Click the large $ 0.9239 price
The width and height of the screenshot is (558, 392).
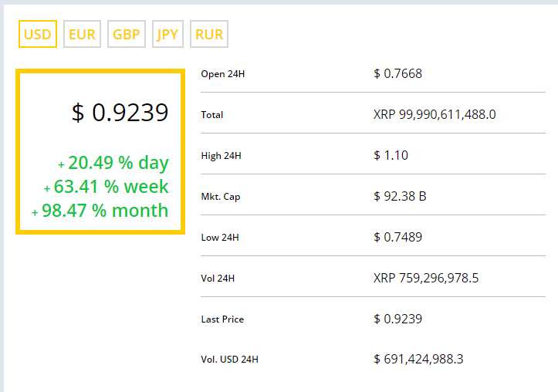pos(120,113)
